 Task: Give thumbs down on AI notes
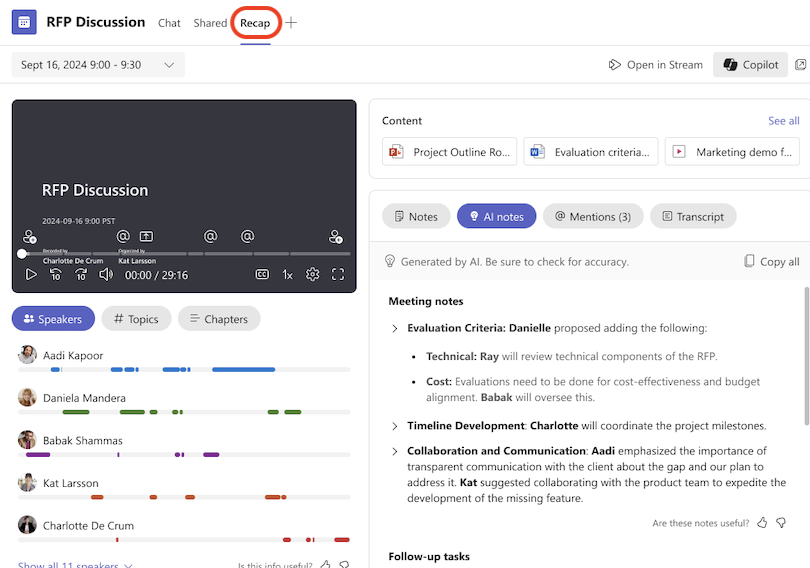[781, 523]
